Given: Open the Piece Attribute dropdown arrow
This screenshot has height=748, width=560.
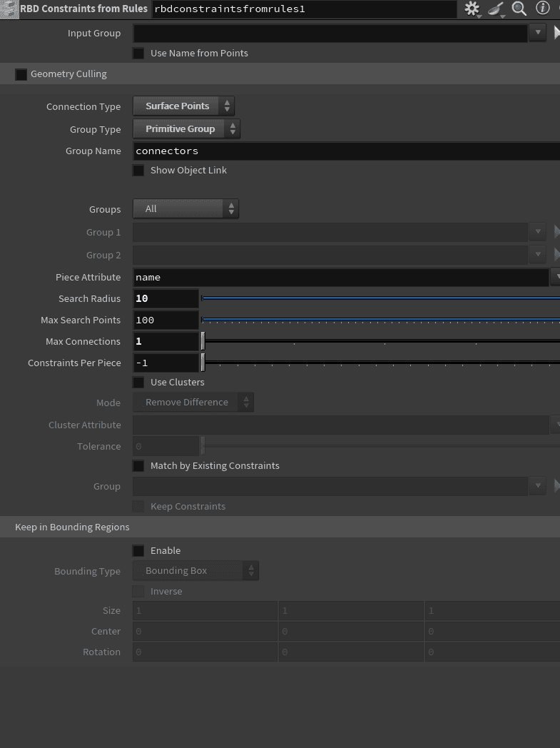Looking at the screenshot, I should click(x=556, y=277).
